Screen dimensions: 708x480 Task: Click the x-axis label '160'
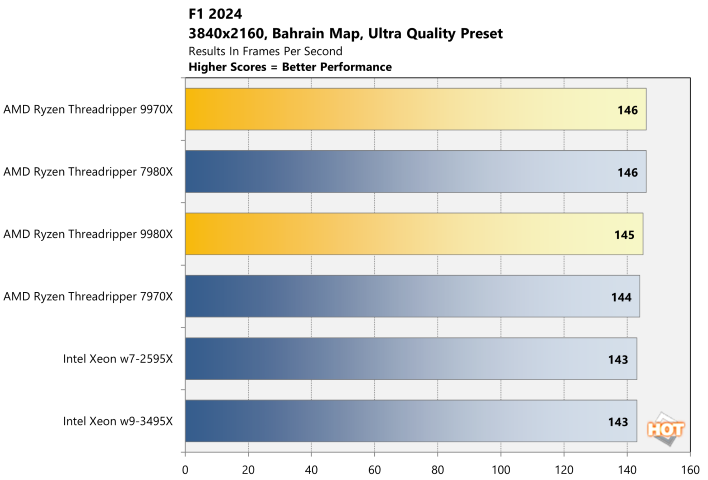[690, 470]
